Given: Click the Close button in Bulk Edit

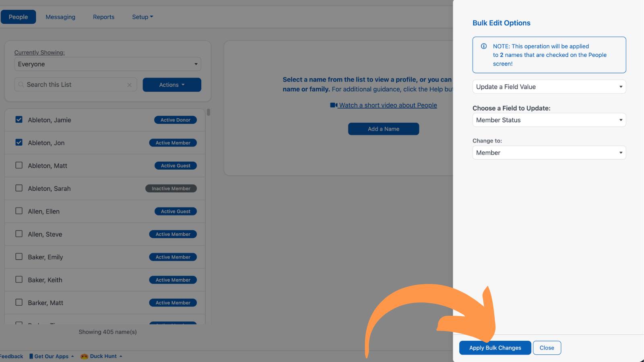Looking at the screenshot, I should point(547,348).
